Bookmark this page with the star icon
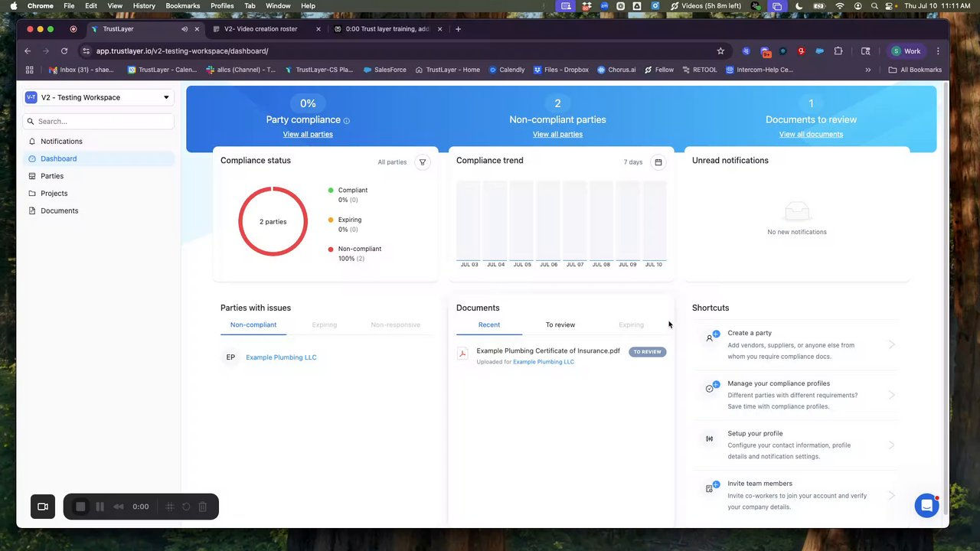 (720, 51)
